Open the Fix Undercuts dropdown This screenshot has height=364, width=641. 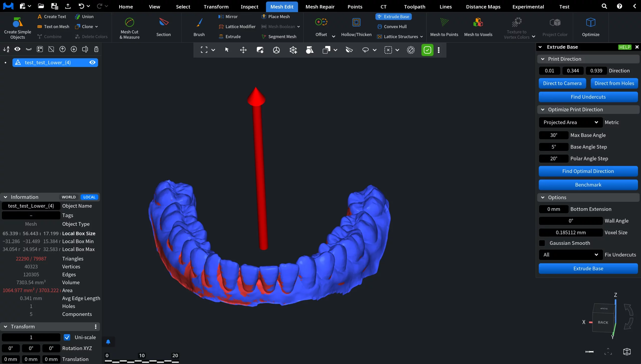coord(570,255)
